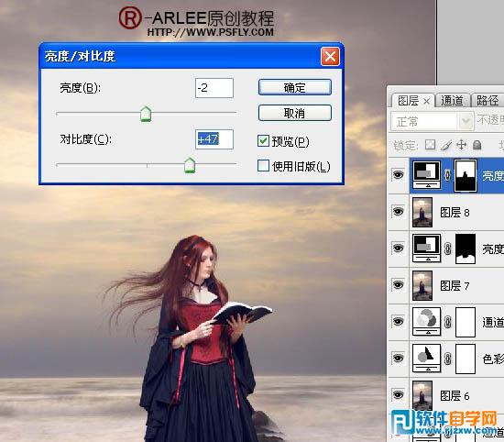Select the 图层 6 thumbnail

422,395
